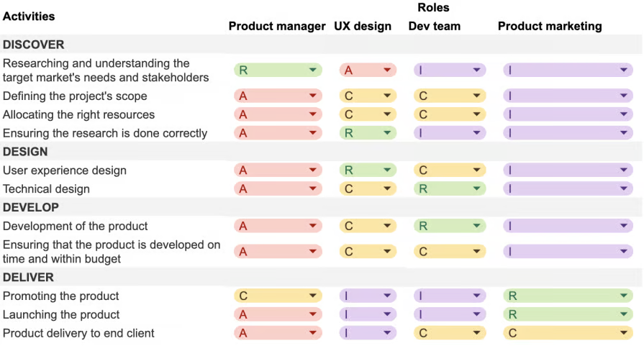Image resolution: width=644 pixels, height=346 pixels.
Task: Select the UX design column header
Action: 363,27
